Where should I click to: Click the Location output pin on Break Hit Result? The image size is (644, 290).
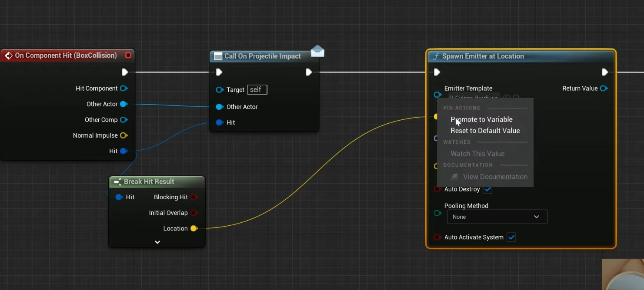(194, 228)
